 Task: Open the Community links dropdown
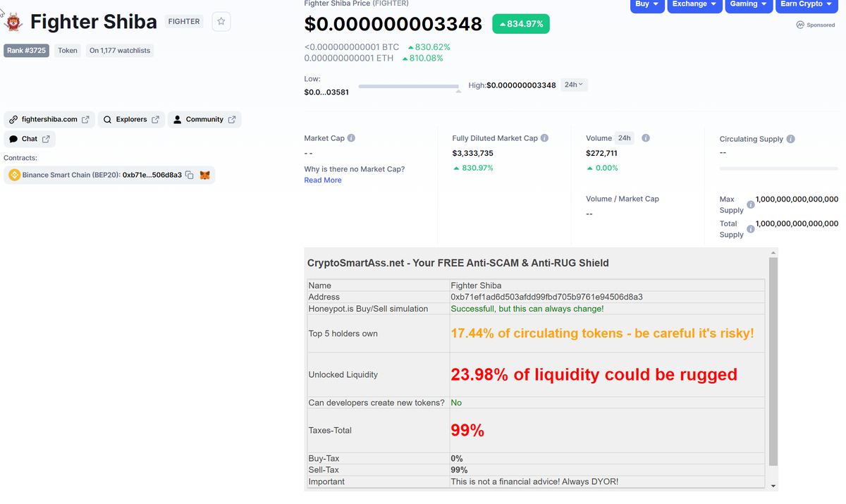tap(204, 119)
